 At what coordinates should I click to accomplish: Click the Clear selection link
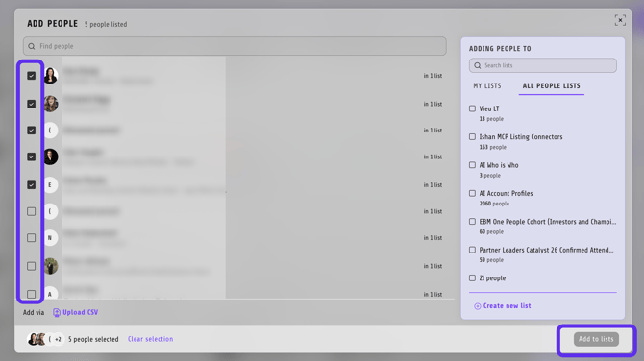[150, 339]
